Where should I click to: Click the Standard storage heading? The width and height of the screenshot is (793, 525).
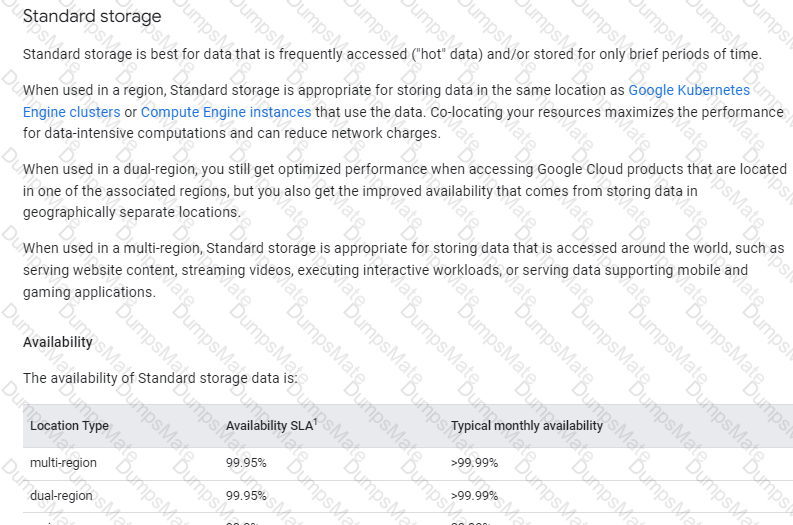[x=92, y=16]
